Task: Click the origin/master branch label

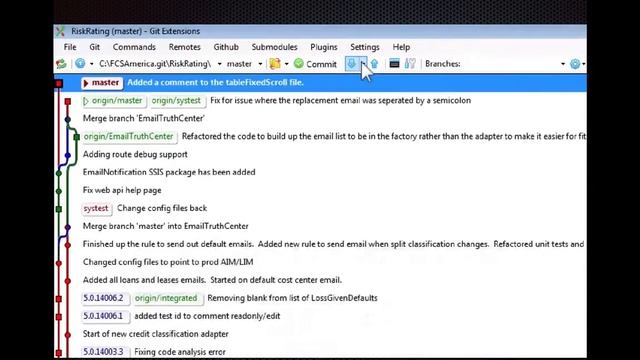Action: coord(113,101)
